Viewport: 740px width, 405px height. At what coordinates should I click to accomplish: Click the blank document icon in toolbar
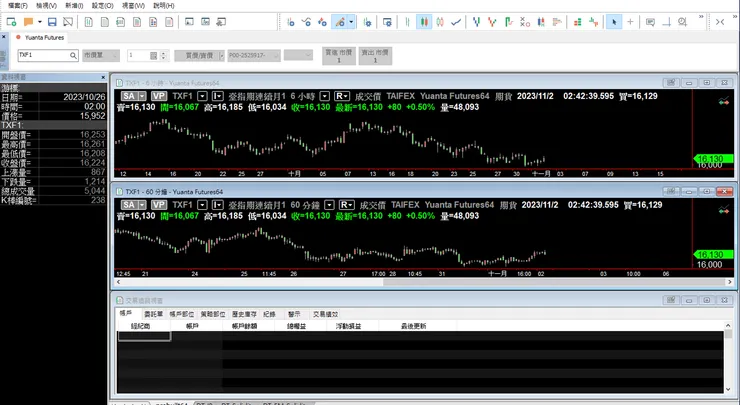coord(105,22)
